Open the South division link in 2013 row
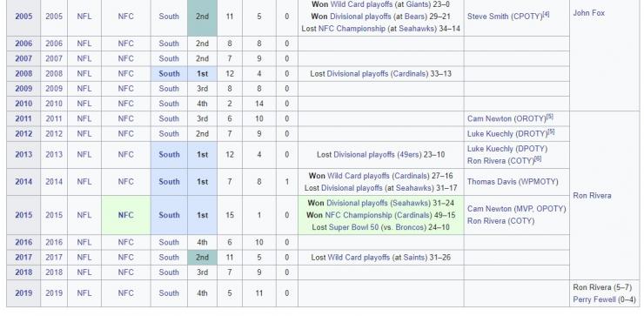The image size is (644, 316). point(169,154)
